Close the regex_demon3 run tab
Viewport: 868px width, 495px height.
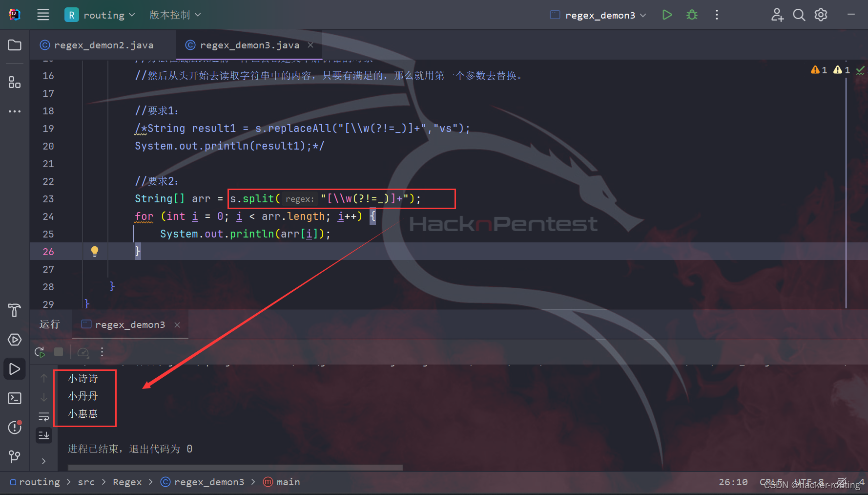pos(177,325)
